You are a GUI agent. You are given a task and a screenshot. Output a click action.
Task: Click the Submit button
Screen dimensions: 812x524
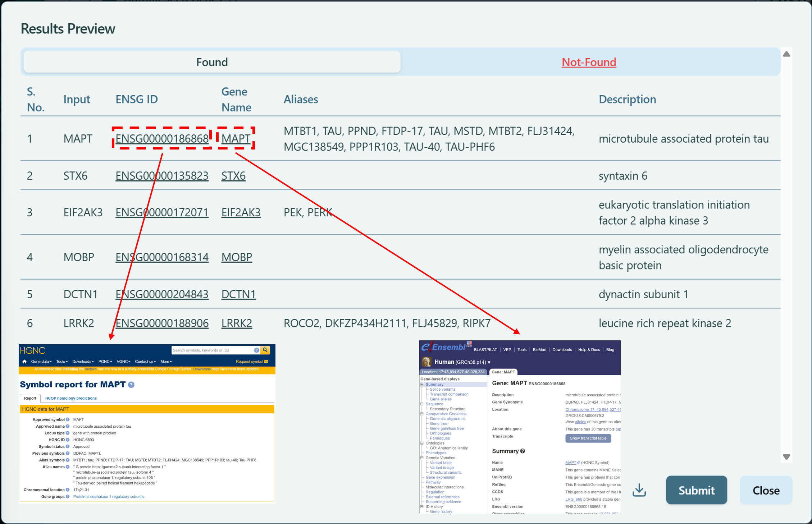click(x=696, y=490)
